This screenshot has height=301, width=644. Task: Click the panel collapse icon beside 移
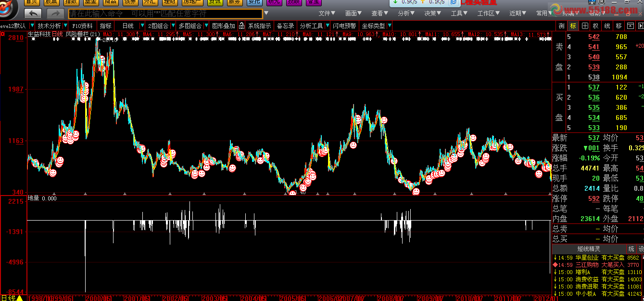tap(630, 26)
